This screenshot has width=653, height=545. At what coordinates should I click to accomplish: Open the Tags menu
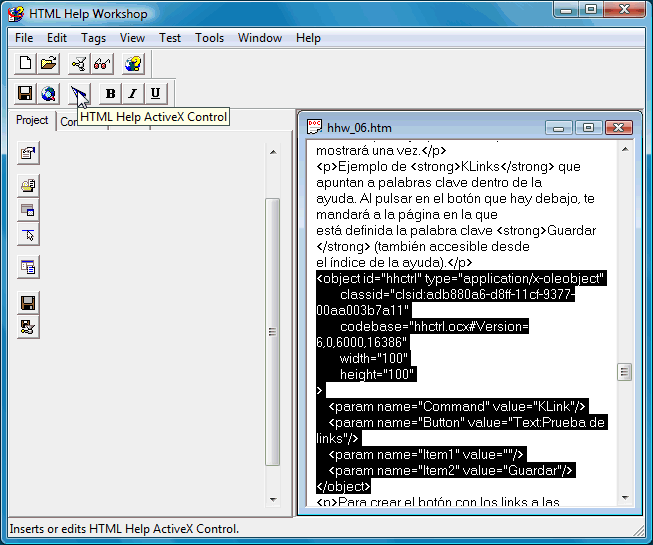[93, 38]
